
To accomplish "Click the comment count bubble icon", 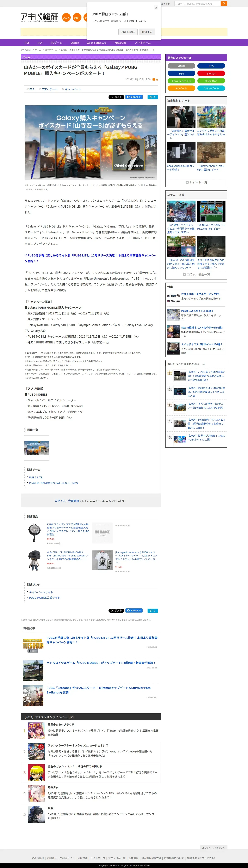I will pos(154,79).
